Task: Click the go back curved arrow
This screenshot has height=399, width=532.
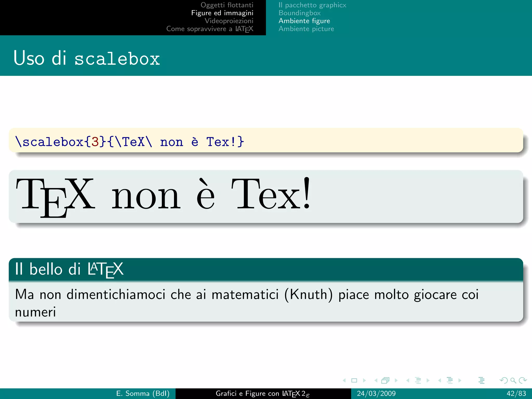Action: click(x=504, y=381)
